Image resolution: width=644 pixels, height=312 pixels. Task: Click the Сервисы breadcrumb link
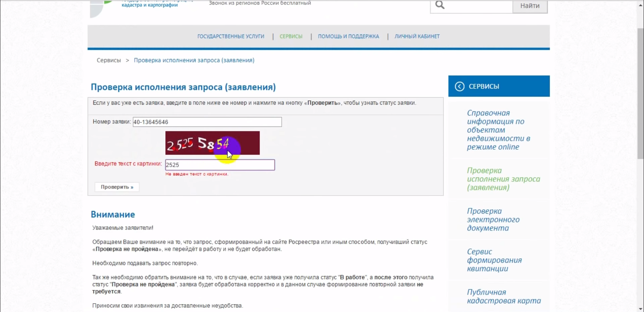[x=109, y=60]
